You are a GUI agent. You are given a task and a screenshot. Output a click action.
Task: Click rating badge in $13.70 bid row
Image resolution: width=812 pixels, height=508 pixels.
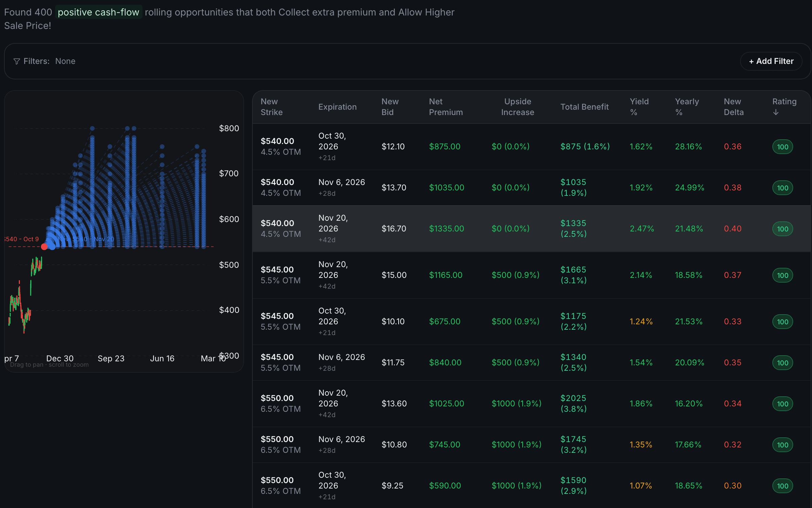[x=782, y=188]
